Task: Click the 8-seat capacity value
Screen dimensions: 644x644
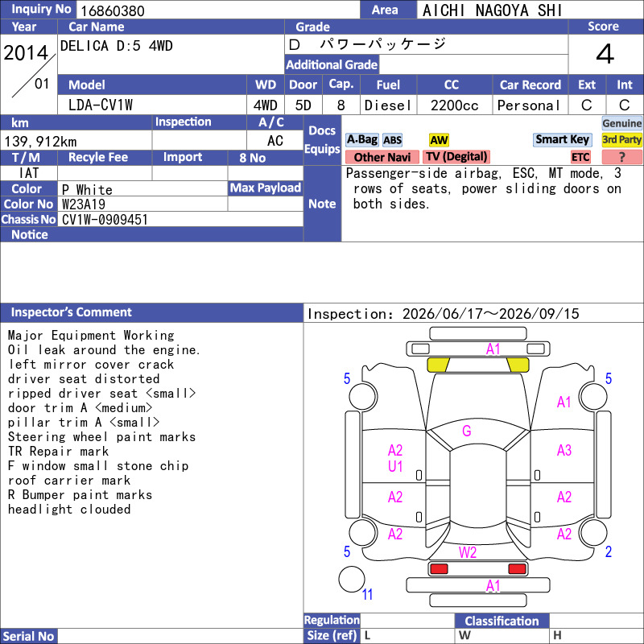Action: pyautogui.click(x=341, y=105)
